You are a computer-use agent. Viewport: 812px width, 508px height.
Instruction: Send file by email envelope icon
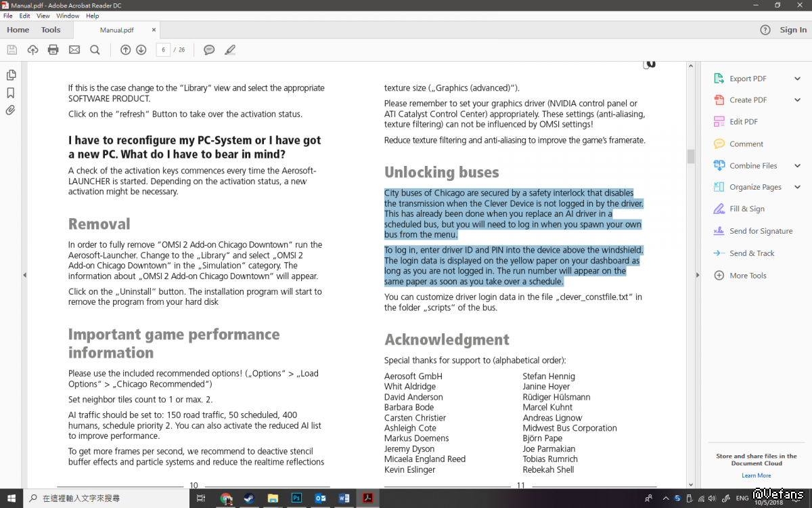click(74, 49)
